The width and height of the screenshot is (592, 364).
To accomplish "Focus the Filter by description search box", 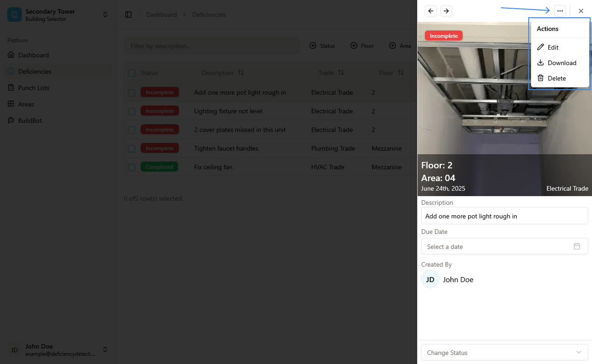I will click(212, 46).
